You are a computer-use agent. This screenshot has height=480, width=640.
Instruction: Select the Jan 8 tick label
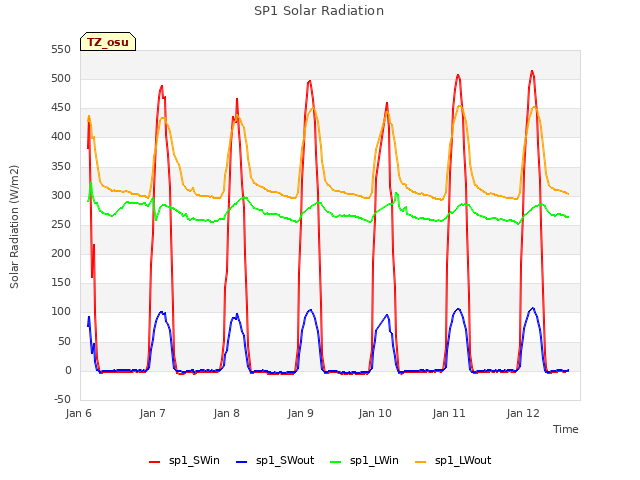pos(227,413)
